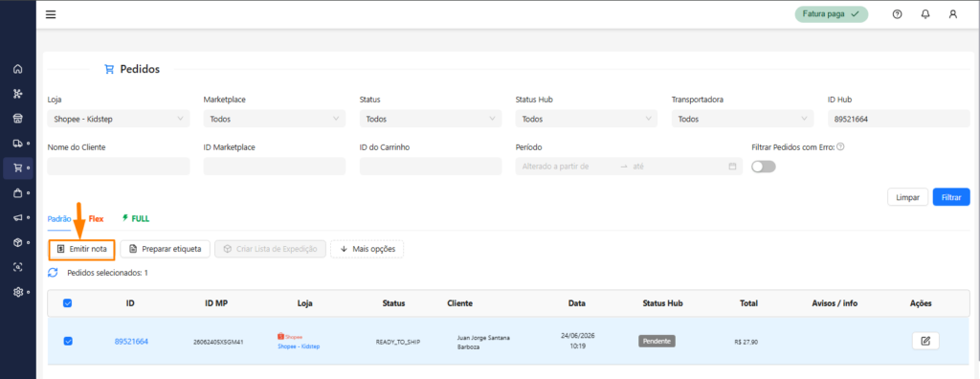Click the Total column header
The width and height of the screenshot is (980, 379).
tap(747, 303)
